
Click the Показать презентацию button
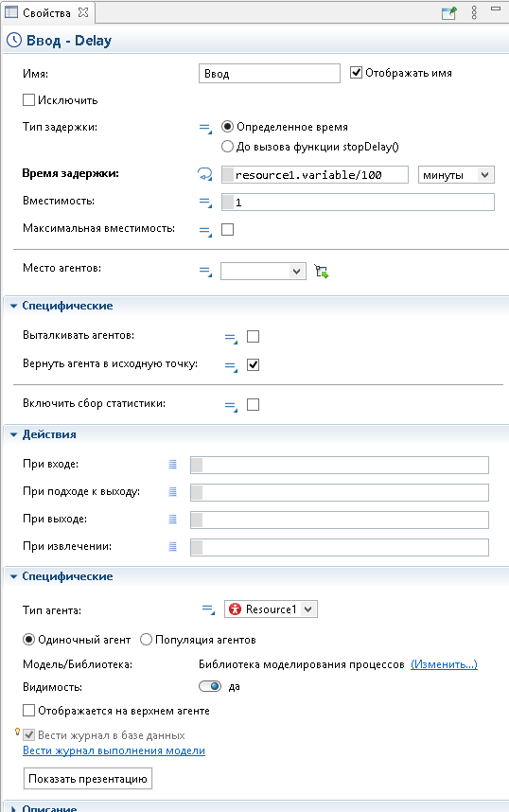(87, 778)
